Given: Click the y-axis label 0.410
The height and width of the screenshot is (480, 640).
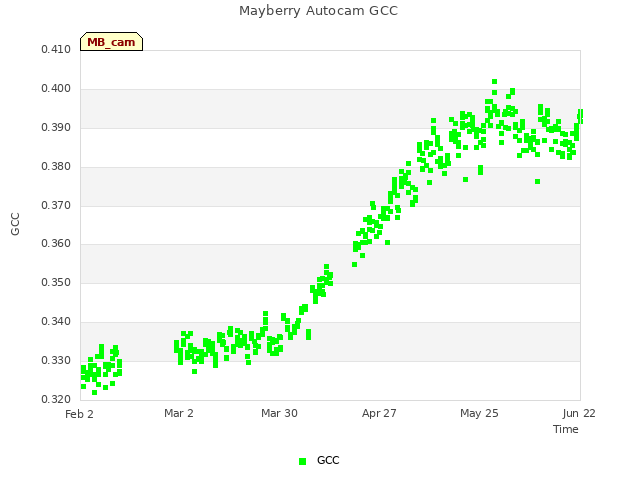Looking at the screenshot, I should coord(56,49).
